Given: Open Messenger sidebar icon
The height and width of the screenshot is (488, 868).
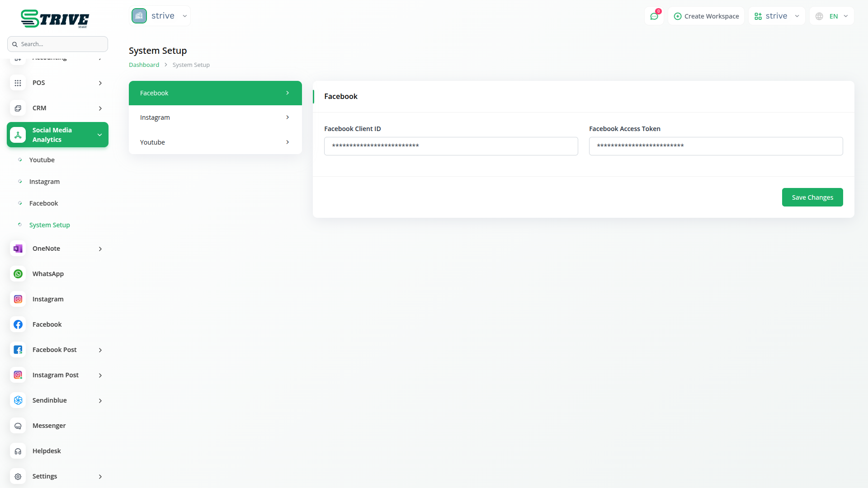Looking at the screenshot, I should tap(18, 426).
